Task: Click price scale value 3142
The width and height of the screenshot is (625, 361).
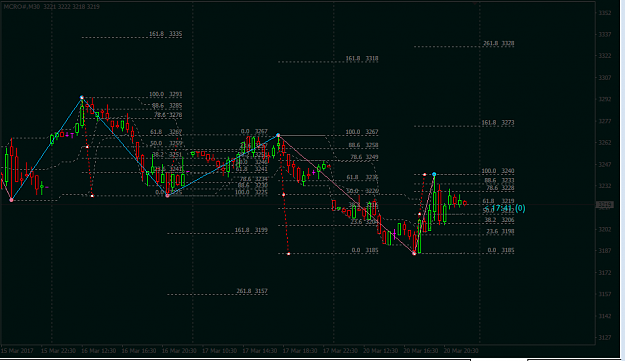Action: click(x=605, y=316)
